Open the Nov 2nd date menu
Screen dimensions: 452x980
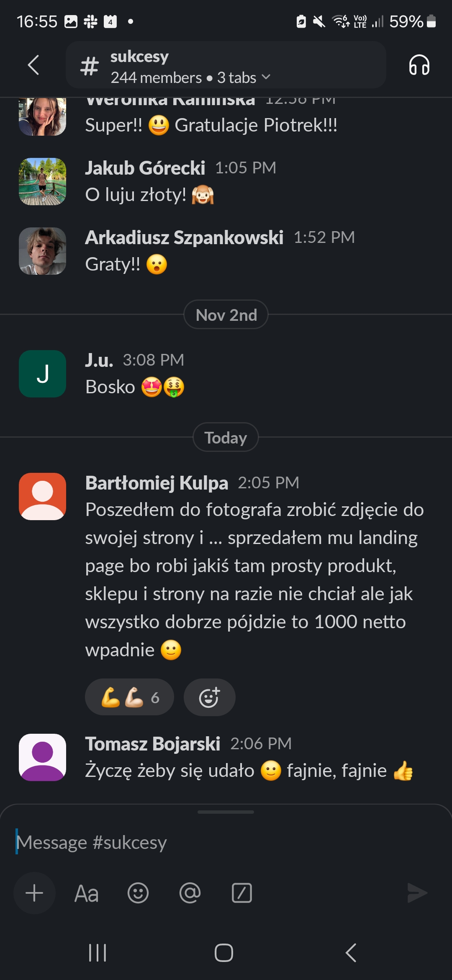point(226,315)
